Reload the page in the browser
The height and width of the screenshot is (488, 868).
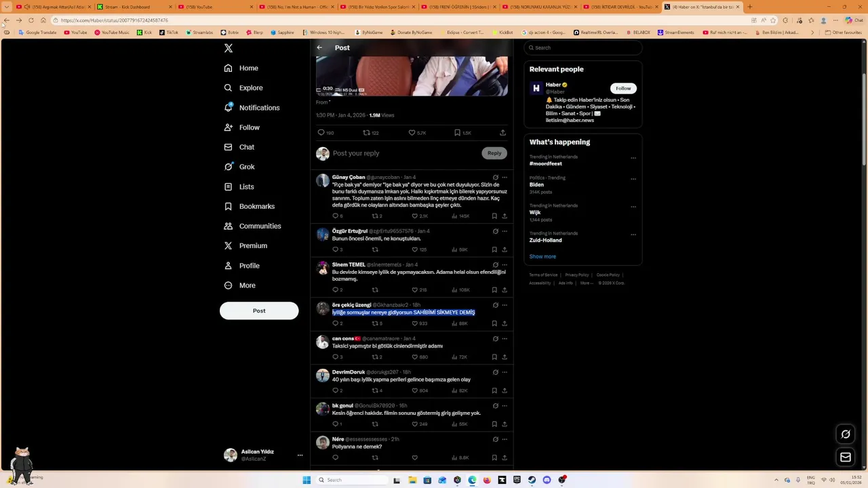pos(31,20)
